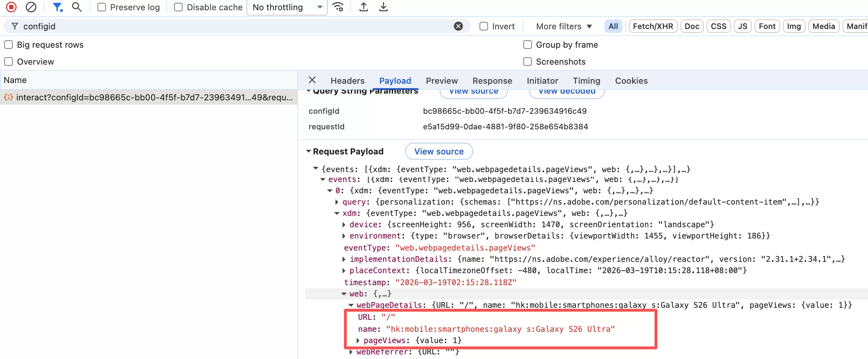Collapse the Request Payload section
Image resolution: width=868 pixels, height=359 pixels.
tap(309, 151)
